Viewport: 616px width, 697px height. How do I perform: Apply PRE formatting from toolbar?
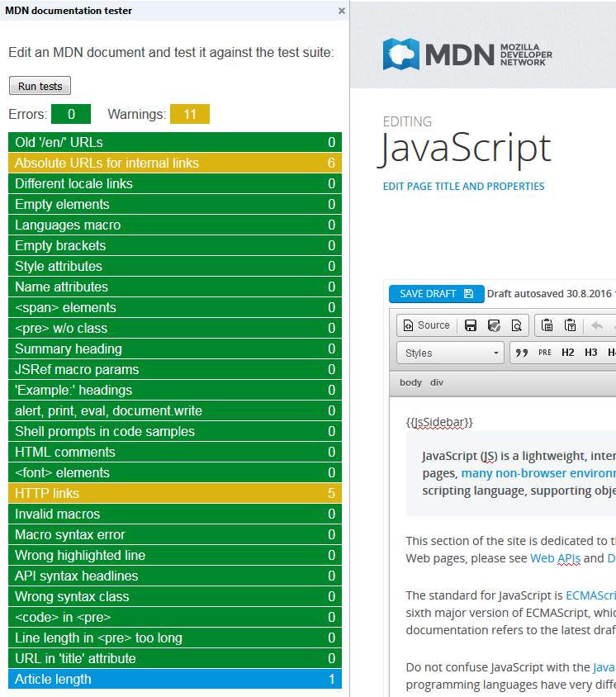(x=545, y=353)
